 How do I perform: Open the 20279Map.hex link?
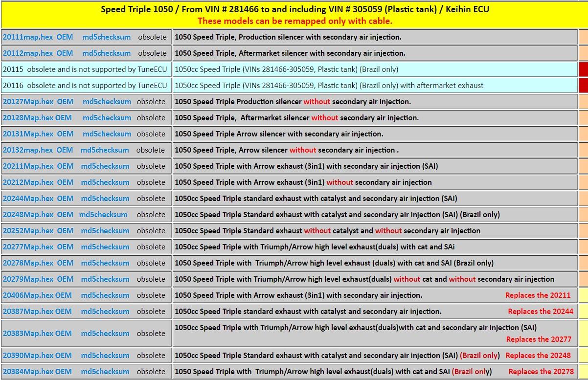(x=28, y=279)
